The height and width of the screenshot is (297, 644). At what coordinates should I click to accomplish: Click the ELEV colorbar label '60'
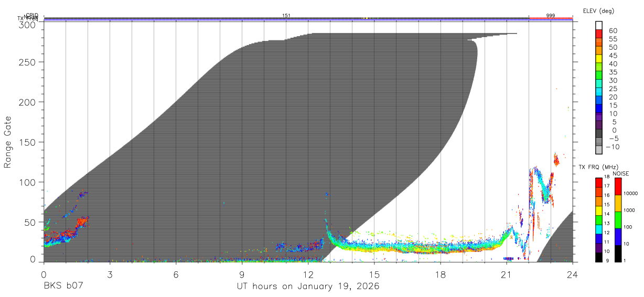click(612, 30)
